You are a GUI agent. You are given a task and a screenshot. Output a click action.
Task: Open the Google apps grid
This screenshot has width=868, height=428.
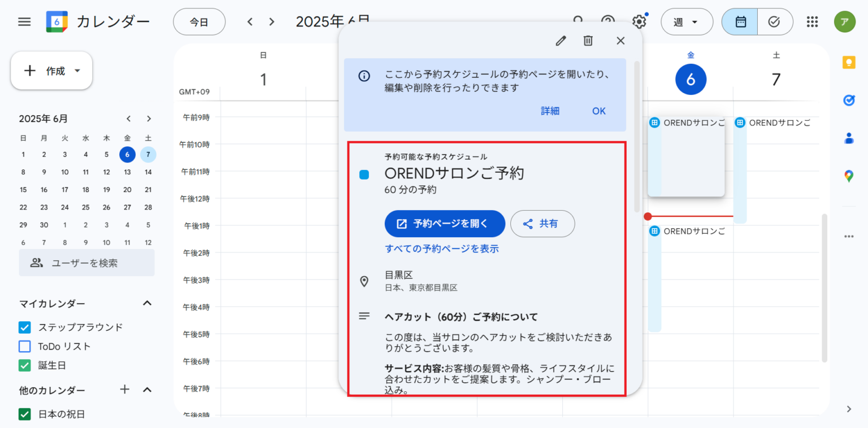(x=812, y=21)
